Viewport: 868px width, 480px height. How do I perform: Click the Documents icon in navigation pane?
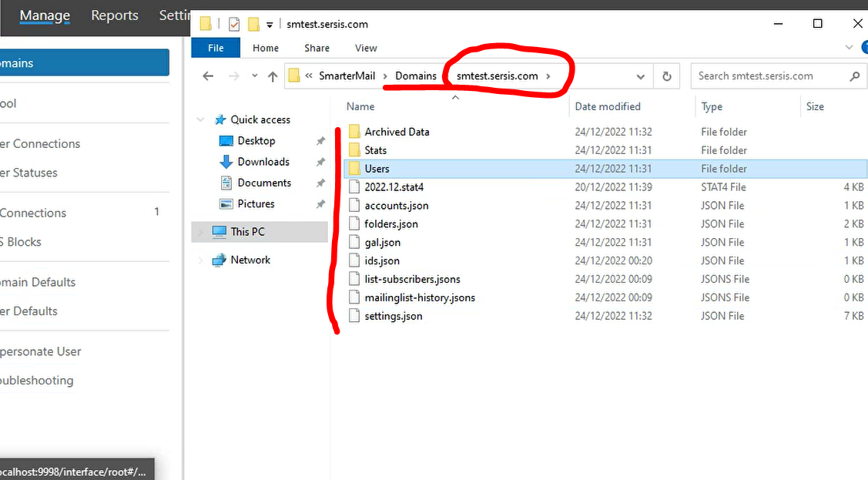pyautogui.click(x=226, y=183)
